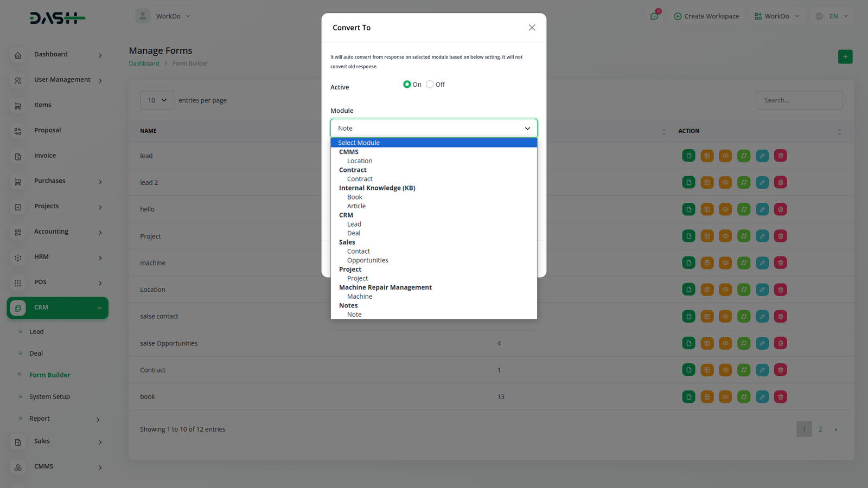The height and width of the screenshot is (488, 868).
Task: Click the eye view icon for hello row
Action: pyautogui.click(x=725, y=209)
